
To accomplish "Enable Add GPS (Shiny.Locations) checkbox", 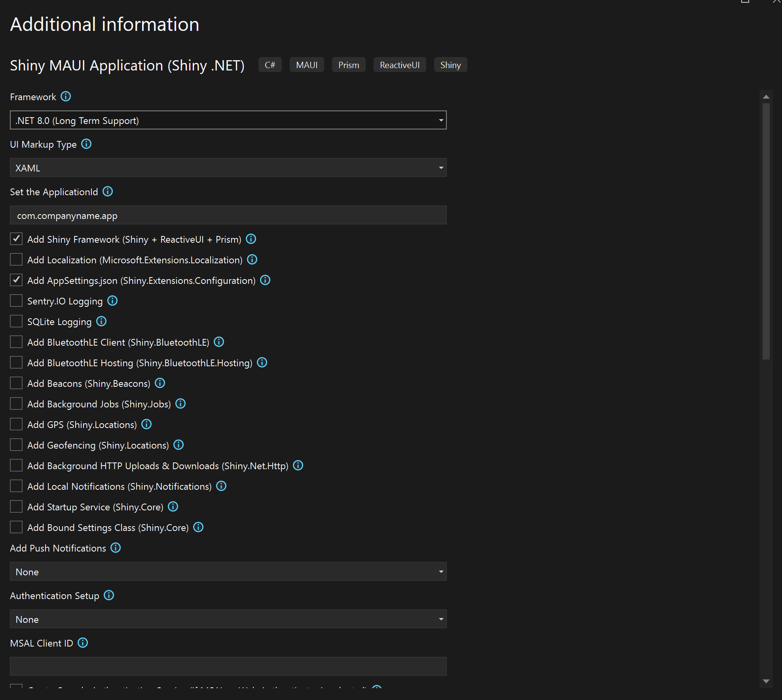I will tap(16, 424).
